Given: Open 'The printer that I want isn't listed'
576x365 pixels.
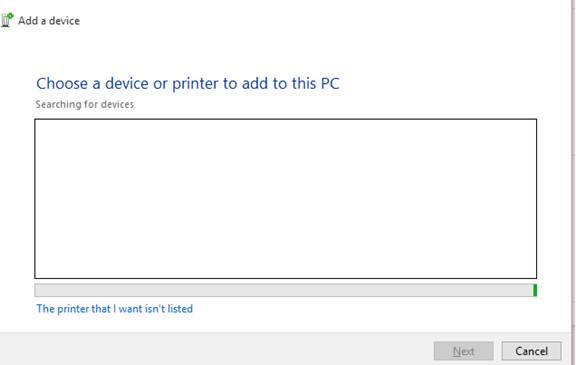Looking at the screenshot, I should click(115, 308).
